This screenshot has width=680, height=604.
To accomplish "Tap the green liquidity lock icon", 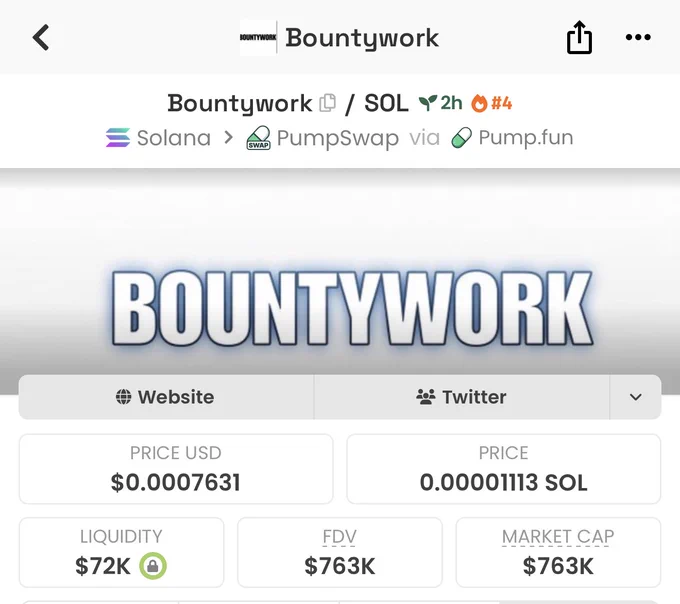I will (x=153, y=566).
